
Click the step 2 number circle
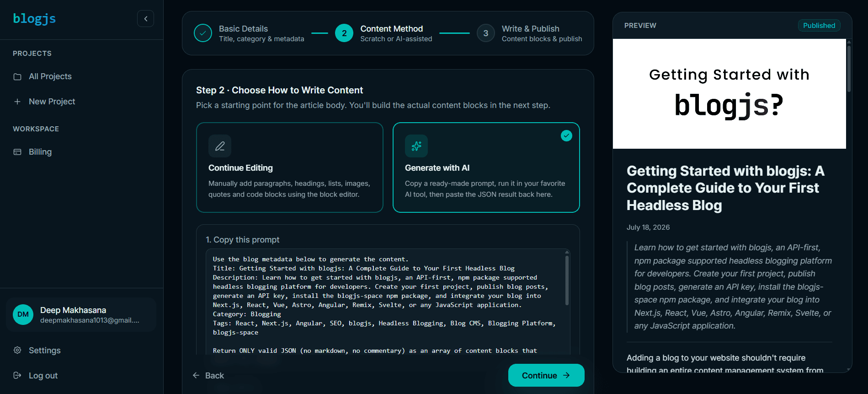(344, 33)
